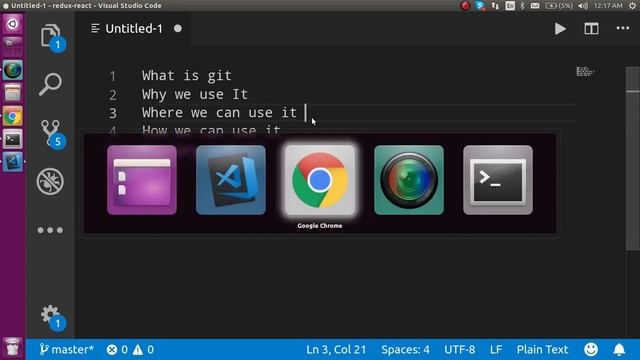Click the 12:17 AM clock
This screenshot has width=640, height=360.
click(x=608, y=6)
